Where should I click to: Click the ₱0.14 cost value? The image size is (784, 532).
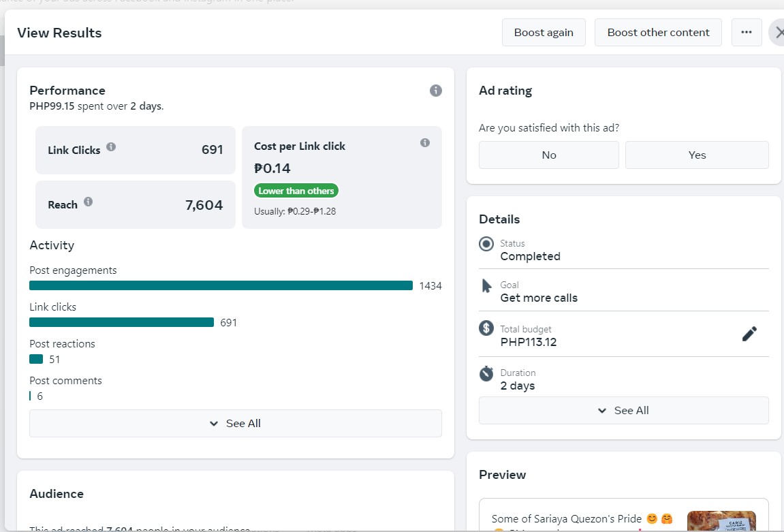click(272, 168)
